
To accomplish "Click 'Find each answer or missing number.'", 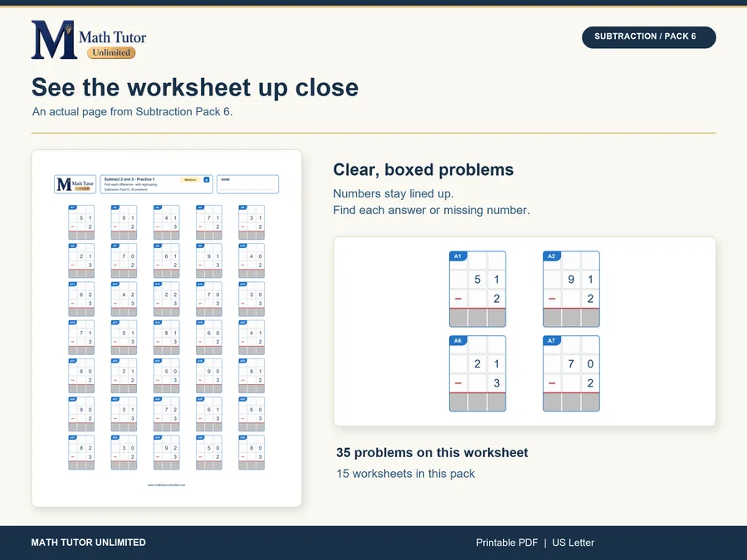I will pos(431,210).
